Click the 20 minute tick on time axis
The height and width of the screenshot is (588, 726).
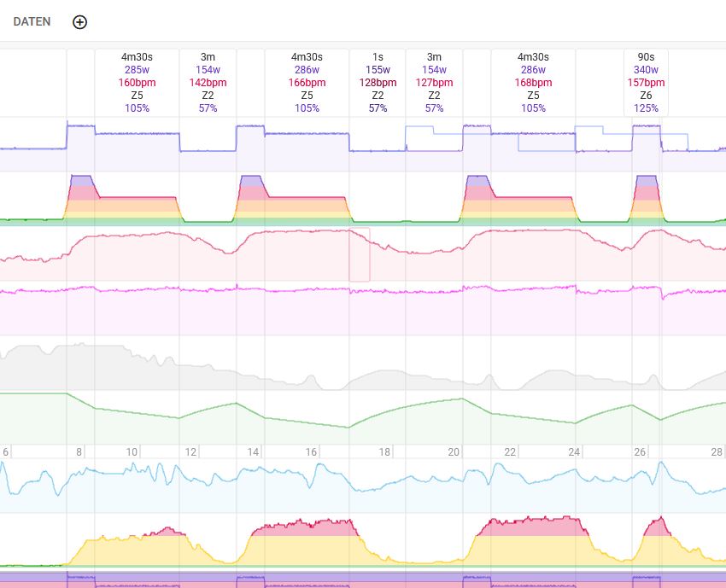(x=454, y=452)
